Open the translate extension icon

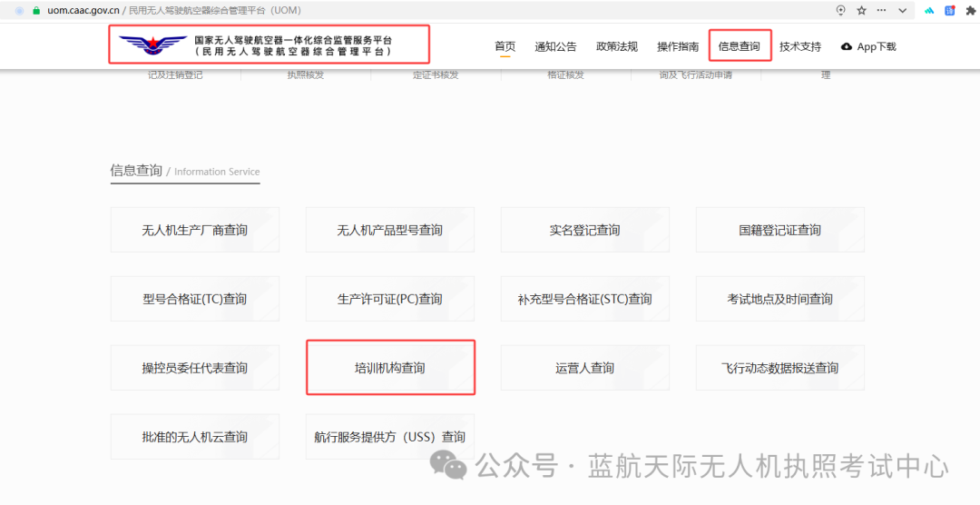pyautogui.click(x=950, y=10)
